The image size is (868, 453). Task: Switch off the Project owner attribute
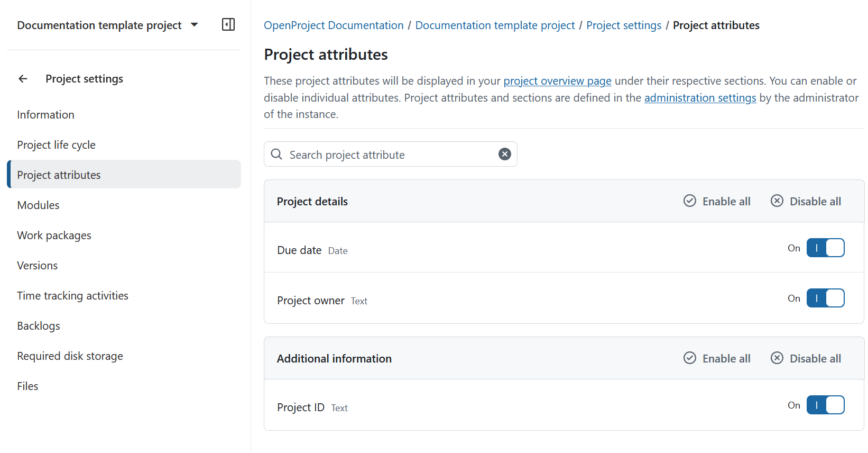tap(825, 298)
